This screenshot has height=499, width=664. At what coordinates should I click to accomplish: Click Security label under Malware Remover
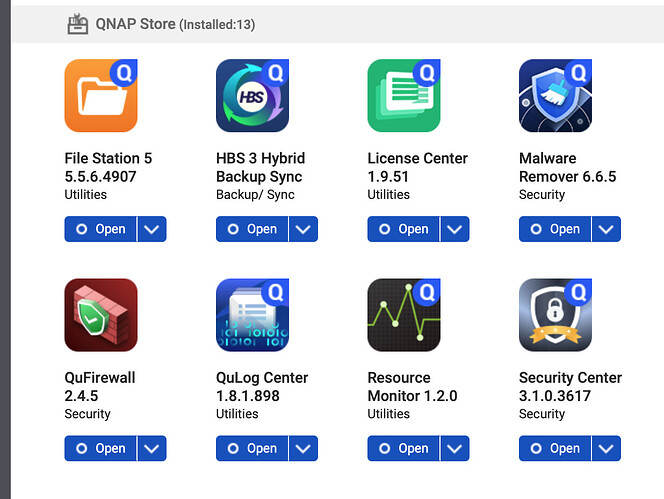[x=542, y=195]
